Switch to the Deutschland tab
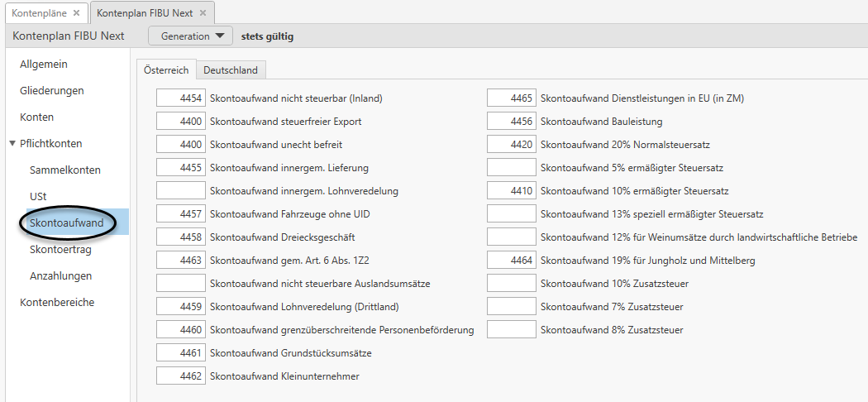 click(x=231, y=70)
